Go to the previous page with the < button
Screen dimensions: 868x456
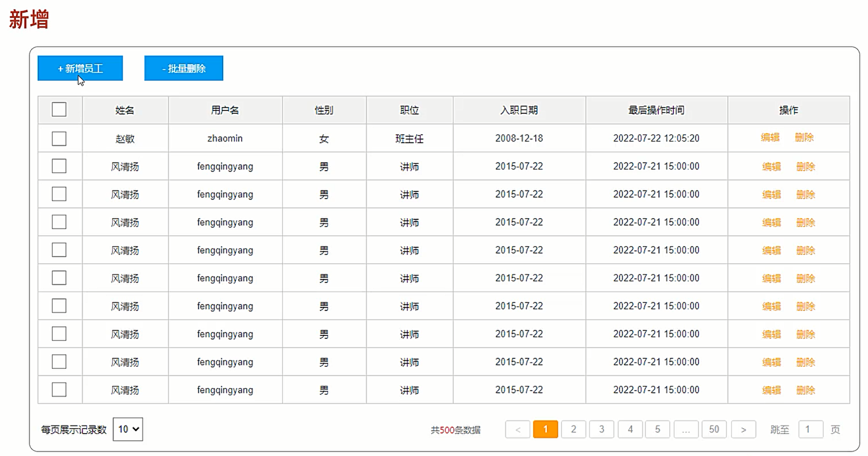click(x=518, y=429)
